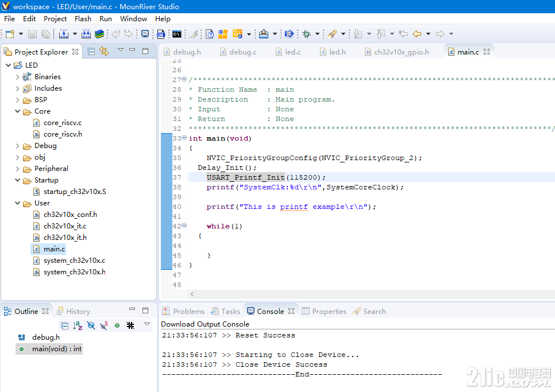Click the green stacked-books Build All icon
Viewport: 555px width, 392px height.
99,34
